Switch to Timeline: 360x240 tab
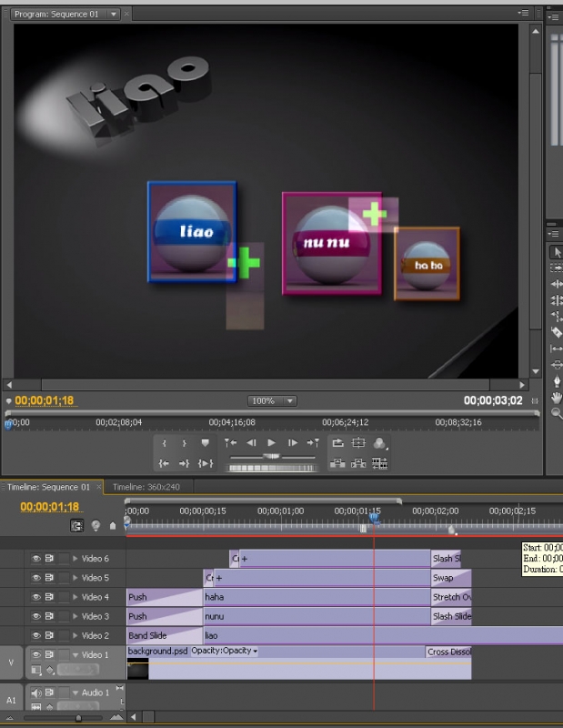Image resolution: width=563 pixels, height=728 pixels. pyautogui.click(x=146, y=487)
